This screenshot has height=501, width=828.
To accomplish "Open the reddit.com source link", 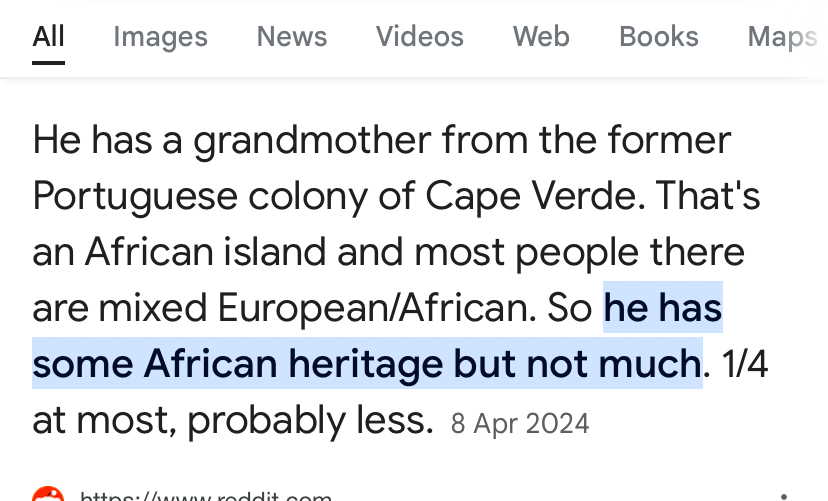I will coord(205,494).
